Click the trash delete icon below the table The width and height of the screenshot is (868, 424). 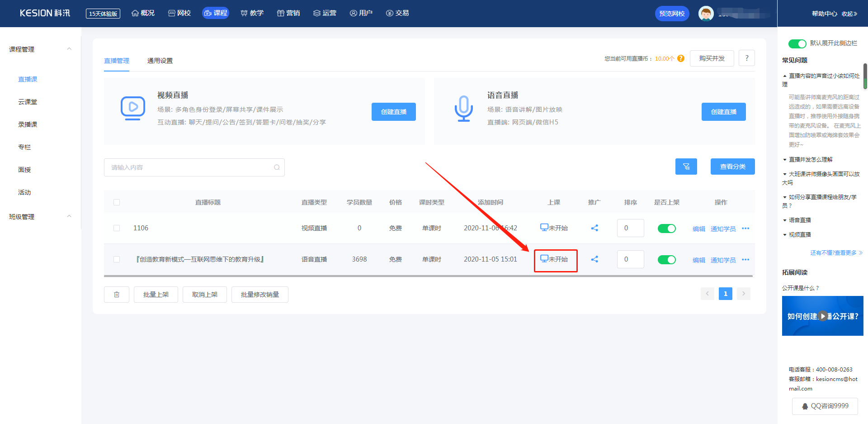tap(117, 295)
